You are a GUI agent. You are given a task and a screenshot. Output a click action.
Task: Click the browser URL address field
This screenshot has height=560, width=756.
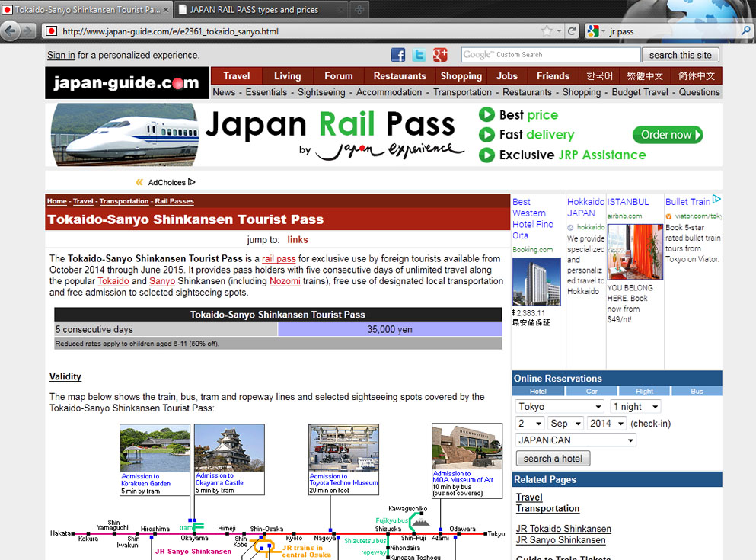(x=298, y=31)
